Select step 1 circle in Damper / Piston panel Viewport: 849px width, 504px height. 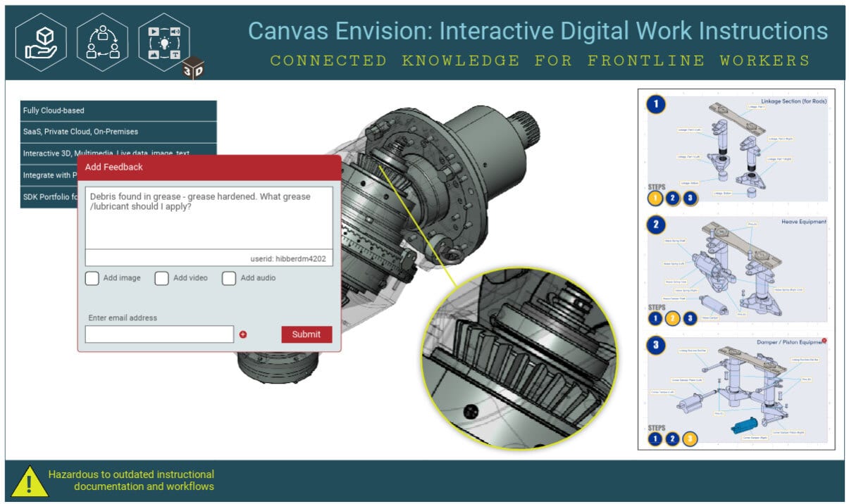pos(655,439)
